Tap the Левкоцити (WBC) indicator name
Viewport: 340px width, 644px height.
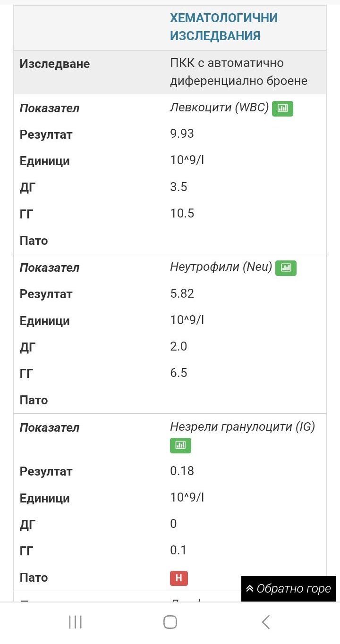click(x=219, y=108)
